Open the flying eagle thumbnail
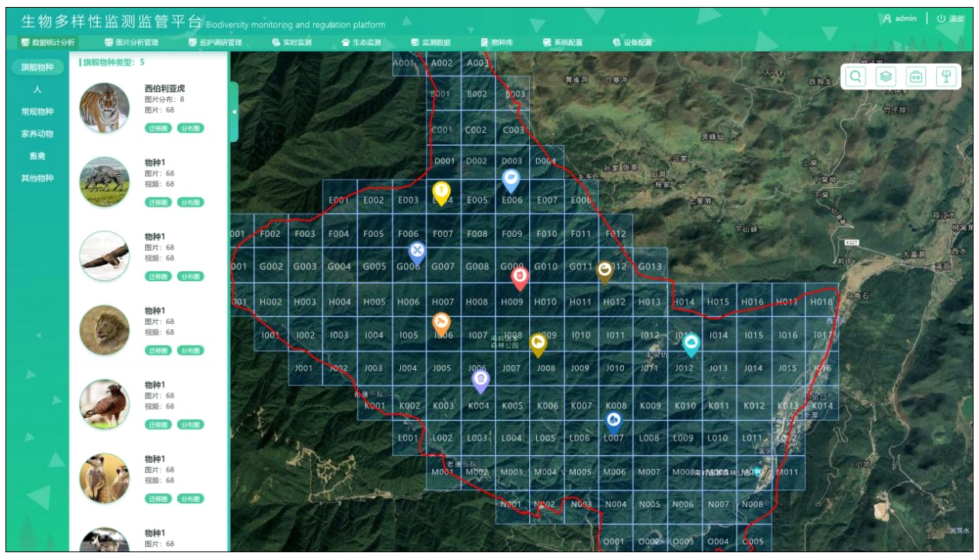Viewport: 979px width, 560px height. (104, 256)
